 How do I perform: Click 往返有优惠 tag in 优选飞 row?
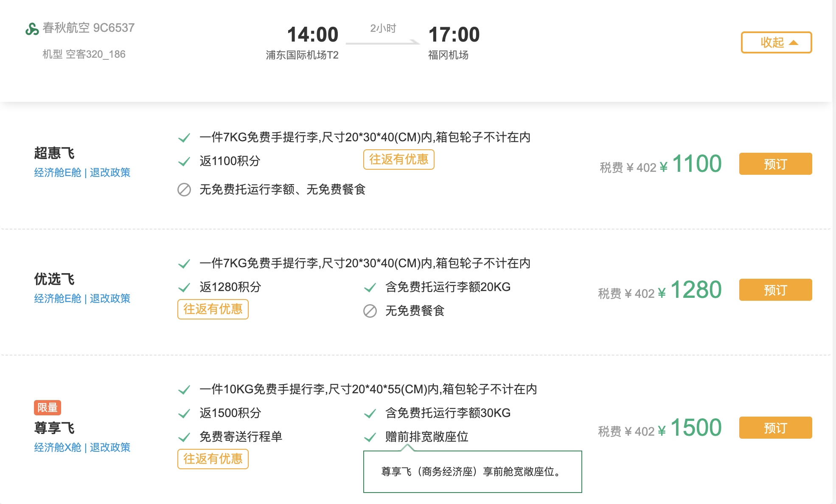tap(213, 309)
